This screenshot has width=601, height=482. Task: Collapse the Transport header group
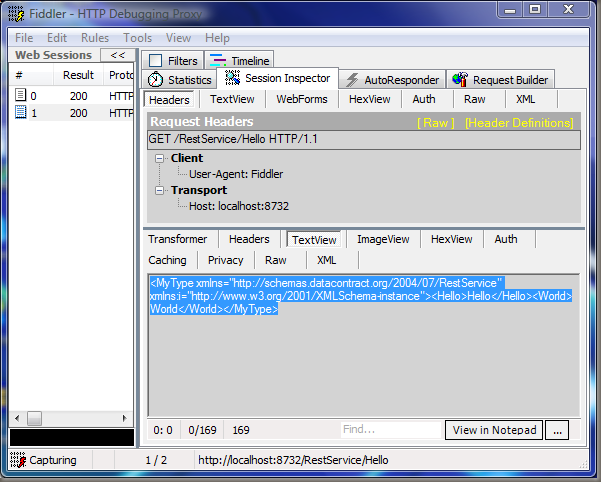159,190
